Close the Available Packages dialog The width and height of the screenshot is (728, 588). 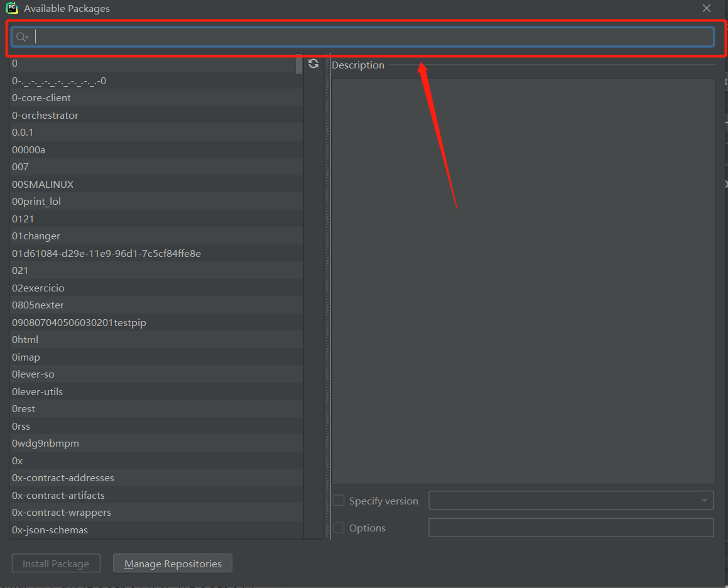[706, 8]
